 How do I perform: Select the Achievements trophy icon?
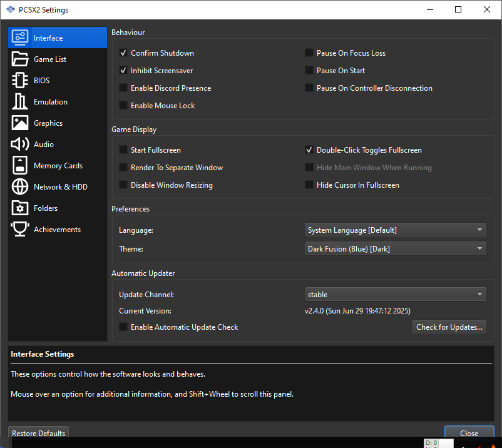20,230
